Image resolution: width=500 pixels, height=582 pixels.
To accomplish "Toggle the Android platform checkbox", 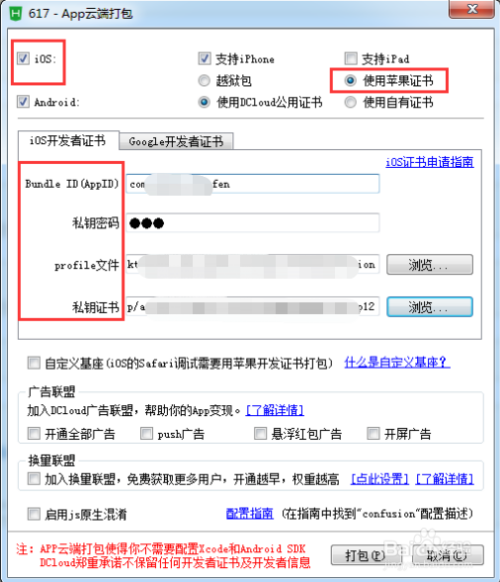I will (23, 102).
